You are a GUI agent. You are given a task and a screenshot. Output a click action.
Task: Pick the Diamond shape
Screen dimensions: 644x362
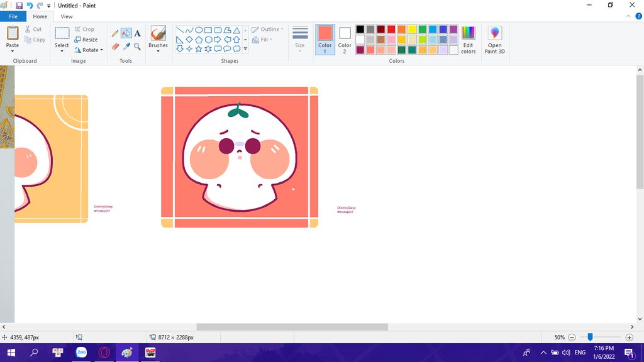point(189,40)
